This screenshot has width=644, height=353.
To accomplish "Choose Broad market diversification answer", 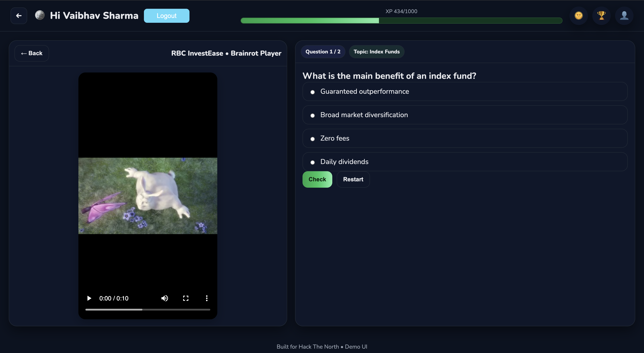I will click(x=313, y=115).
